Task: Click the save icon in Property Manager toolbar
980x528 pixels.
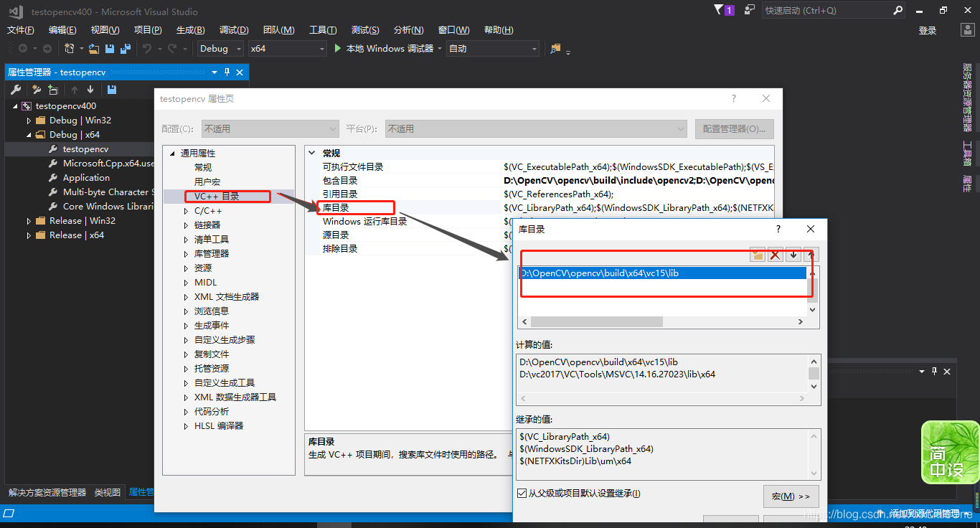Action: pos(111,90)
